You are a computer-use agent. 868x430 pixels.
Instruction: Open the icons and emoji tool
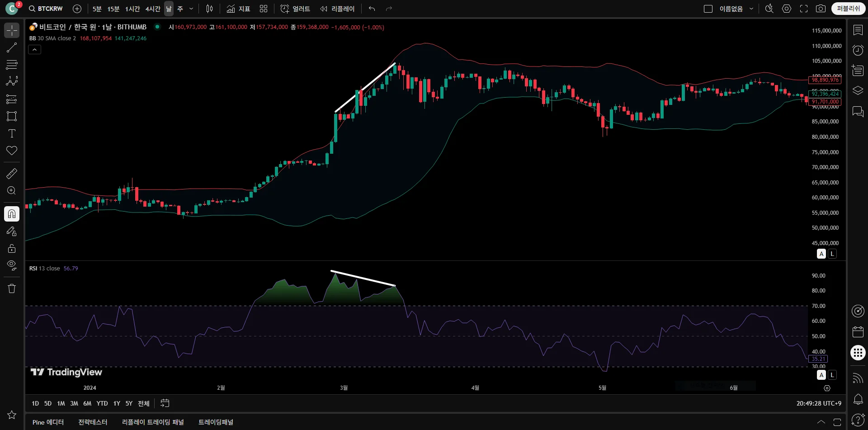point(12,151)
